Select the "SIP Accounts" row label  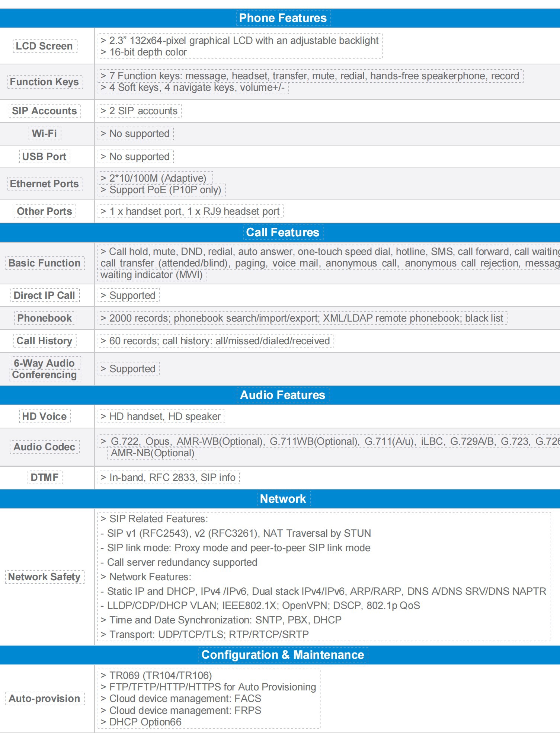tap(45, 111)
